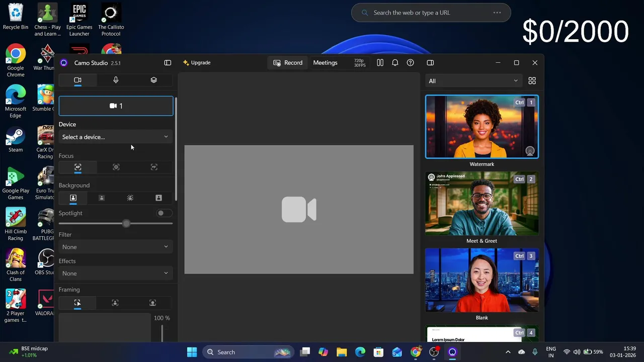Click the left panel scrollbar
Image resolution: width=644 pixels, height=362 pixels.
pyautogui.click(x=176, y=149)
